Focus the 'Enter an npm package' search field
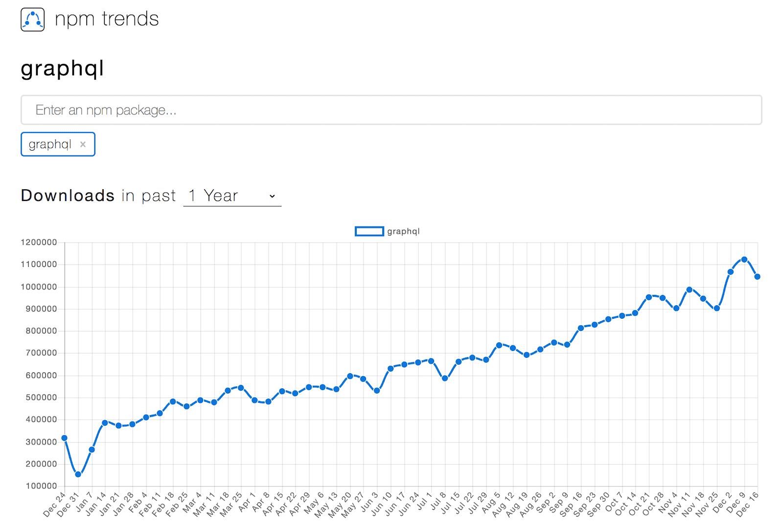783x532 pixels. (x=391, y=110)
